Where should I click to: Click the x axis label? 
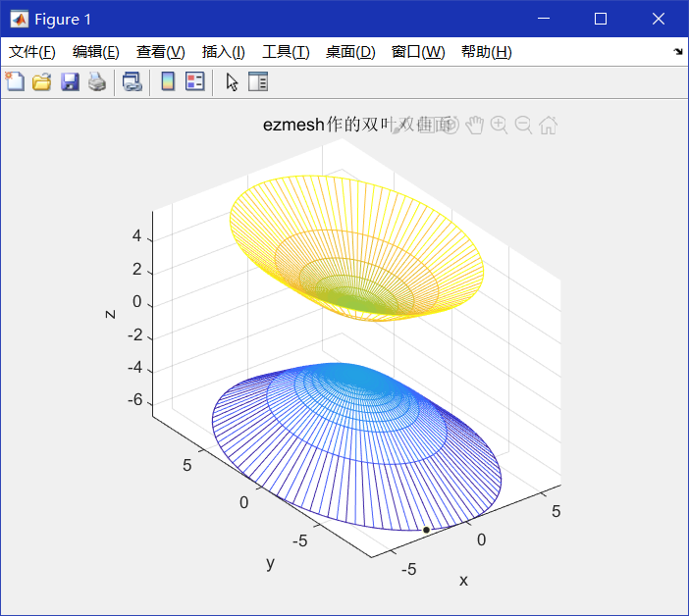(463, 581)
